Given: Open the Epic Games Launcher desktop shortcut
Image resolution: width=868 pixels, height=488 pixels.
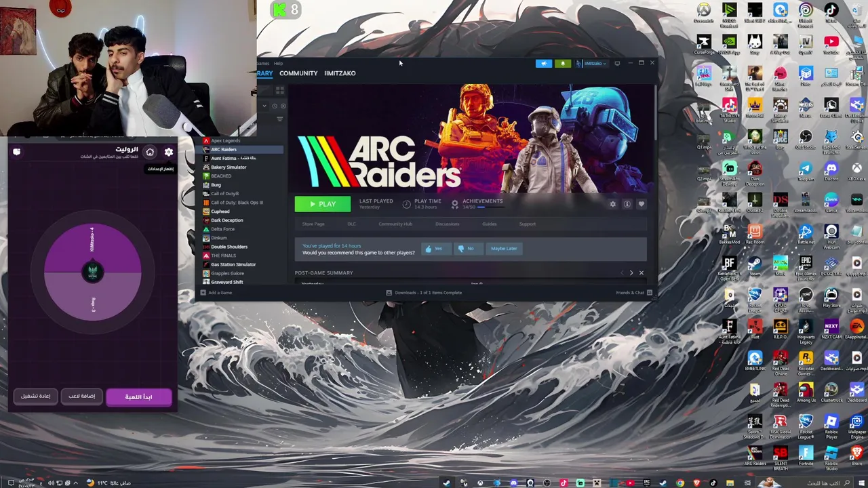Looking at the screenshot, I should pos(806,266).
